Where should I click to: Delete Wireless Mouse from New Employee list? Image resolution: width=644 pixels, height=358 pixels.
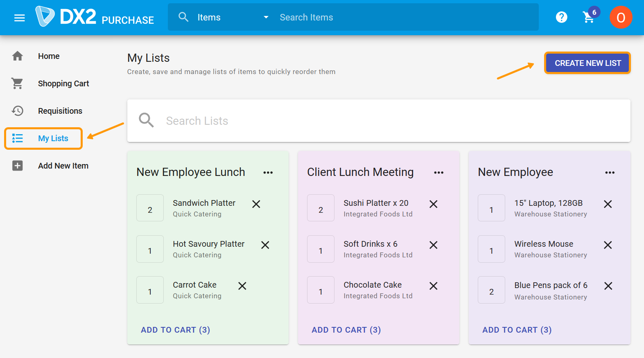[x=608, y=245]
